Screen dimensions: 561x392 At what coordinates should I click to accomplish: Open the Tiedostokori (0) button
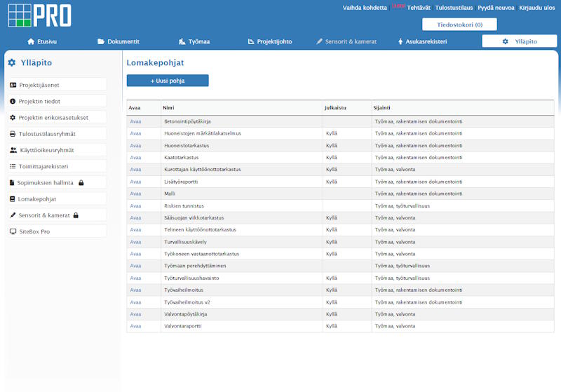tap(459, 25)
